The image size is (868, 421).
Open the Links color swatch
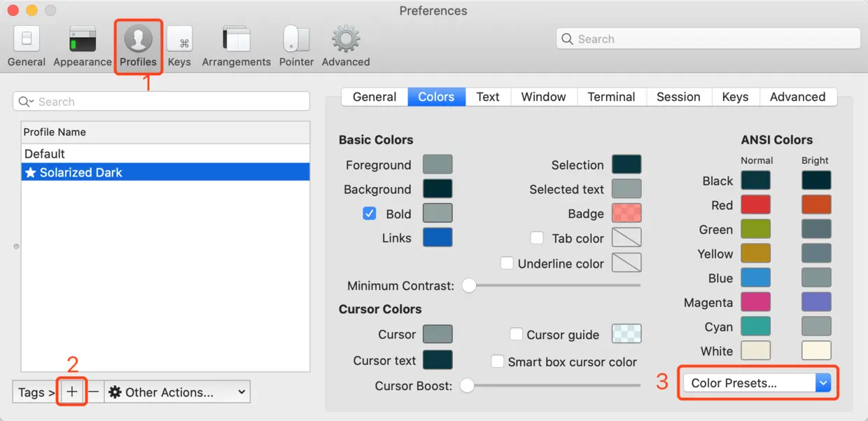click(437, 237)
